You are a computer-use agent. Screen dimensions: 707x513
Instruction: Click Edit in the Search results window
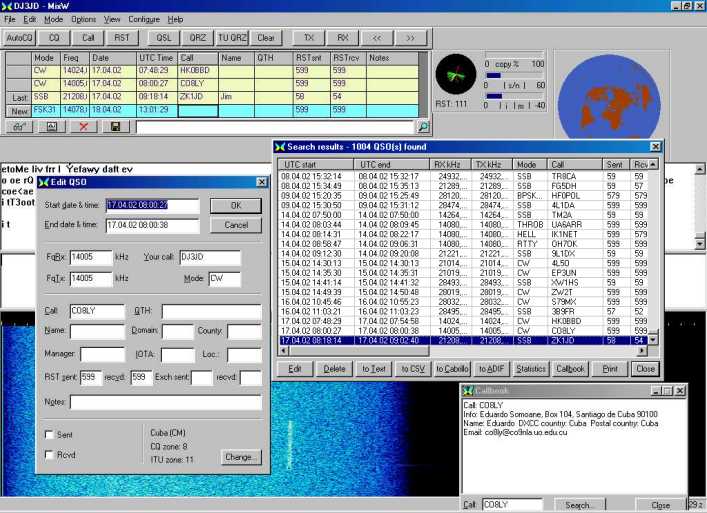[x=295, y=369]
